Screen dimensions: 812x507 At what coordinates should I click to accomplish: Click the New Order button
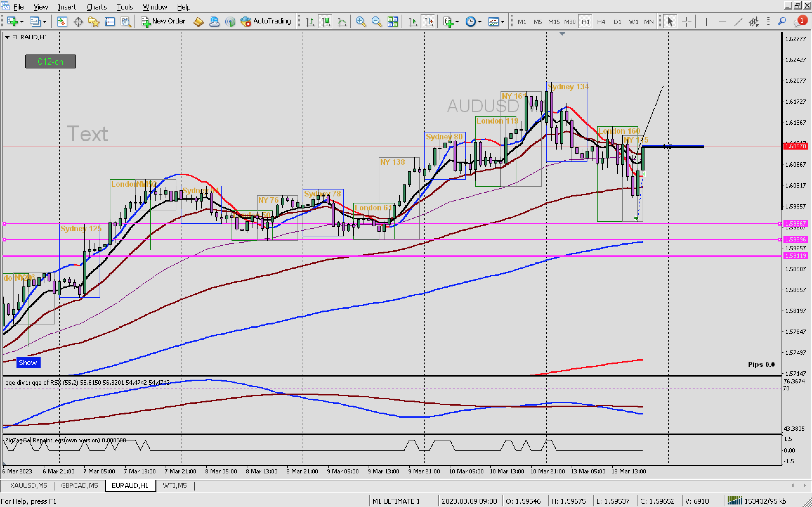[x=163, y=21]
